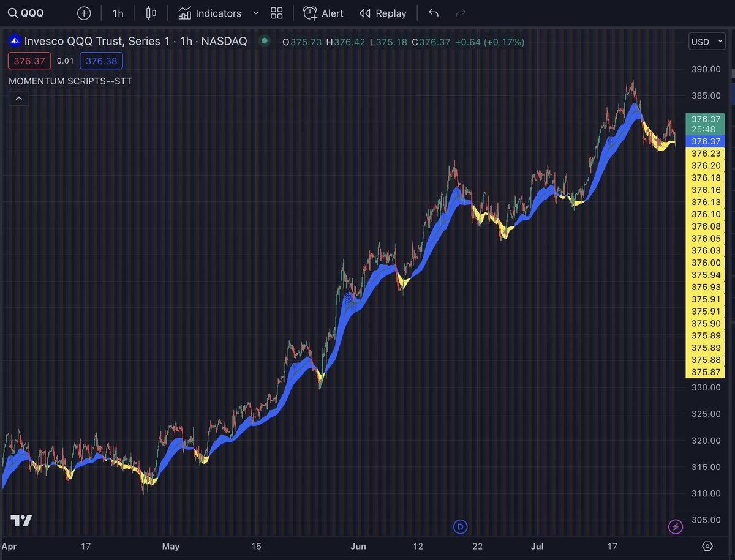
Task: Click the 0.01 spread value
Action: pos(65,61)
